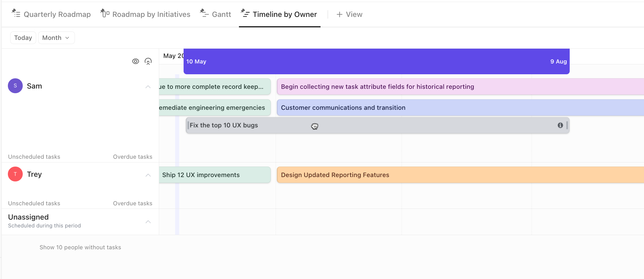The width and height of the screenshot is (644, 279).
Task: Open Design Updated Reporting Features task
Action: pyautogui.click(x=335, y=175)
